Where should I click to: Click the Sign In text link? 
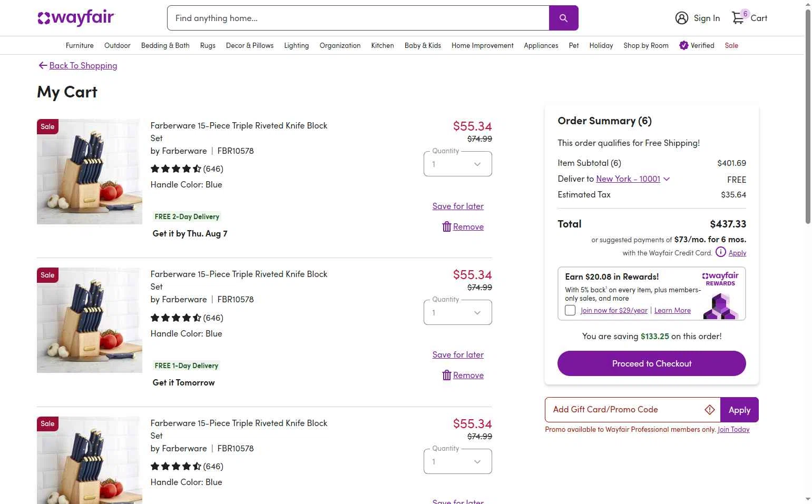(707, 18)
